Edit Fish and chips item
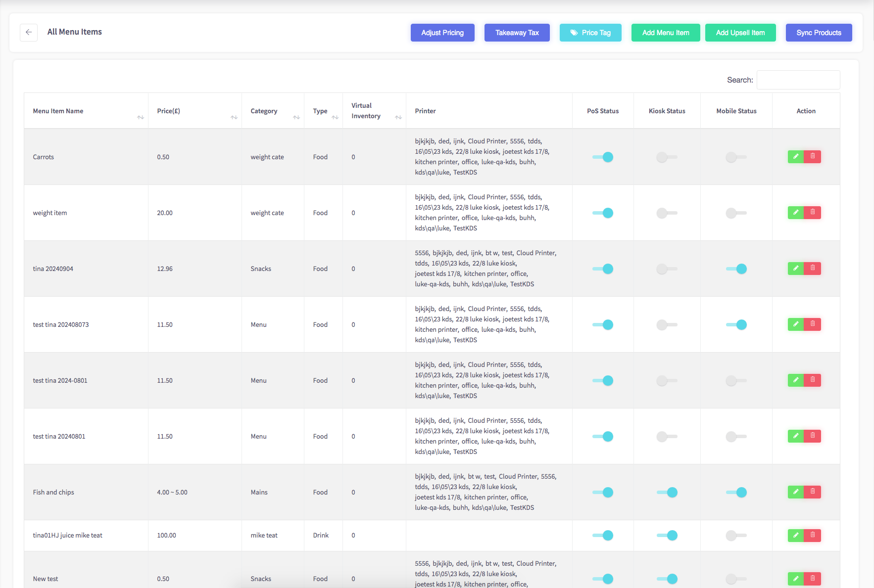The height and width of the screenshot is (588, 874). point(796,492)
